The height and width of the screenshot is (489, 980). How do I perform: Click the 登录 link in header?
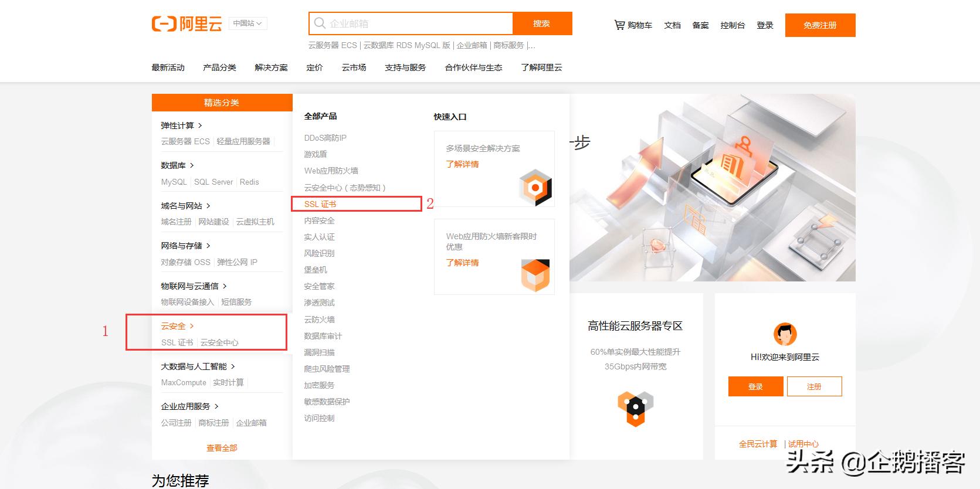[765, 25]
